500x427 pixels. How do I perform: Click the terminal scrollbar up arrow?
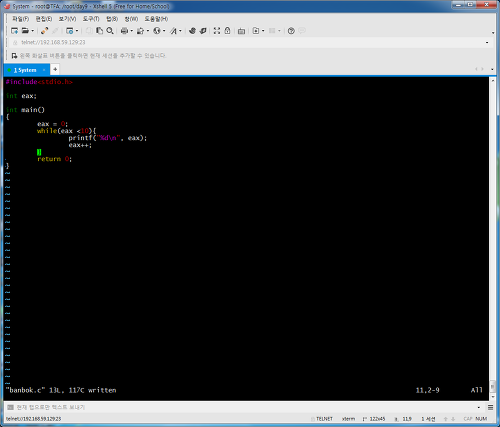[492, 81]
